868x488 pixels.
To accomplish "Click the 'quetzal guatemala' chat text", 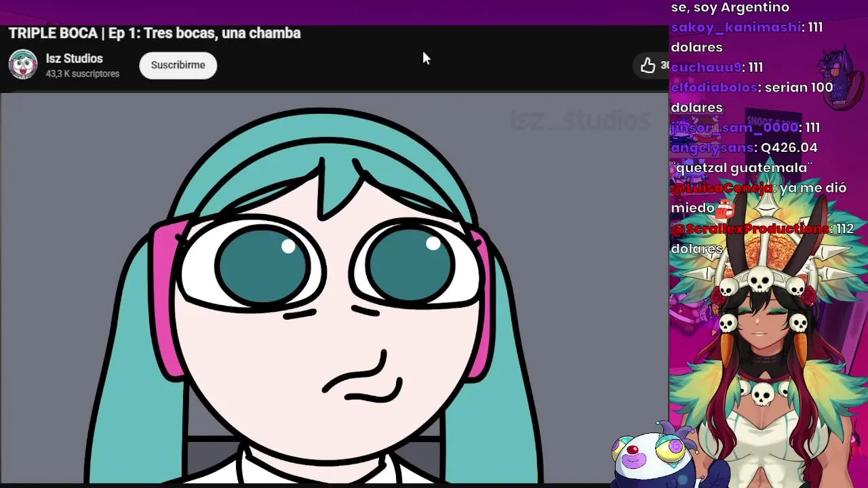I will 742,167.
